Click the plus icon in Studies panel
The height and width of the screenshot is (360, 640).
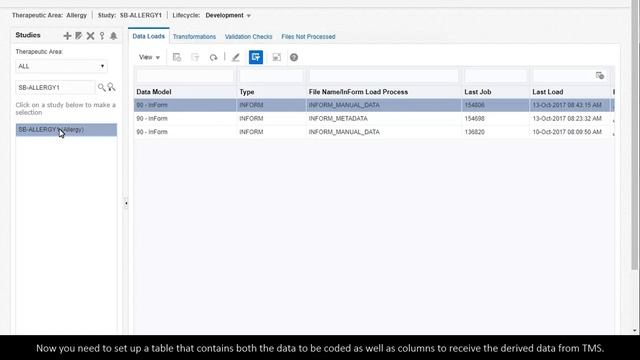(67, 36)
